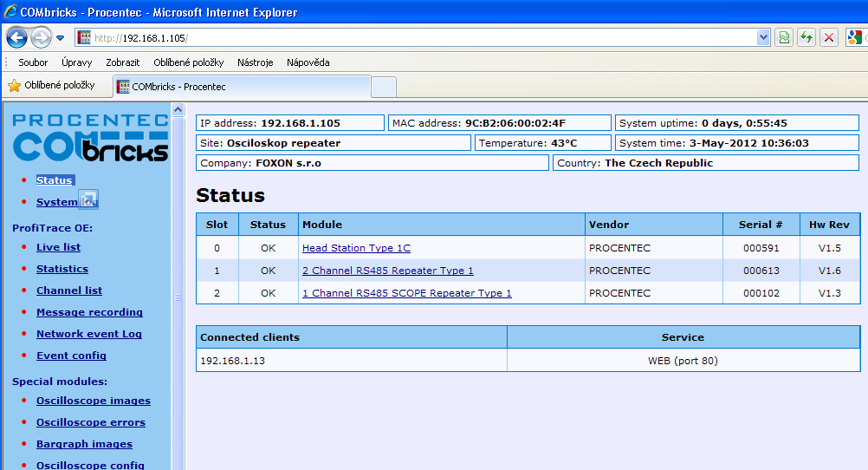Click serial number 000613
This screenshot has width=868, height=470.
tap(761, 271)
